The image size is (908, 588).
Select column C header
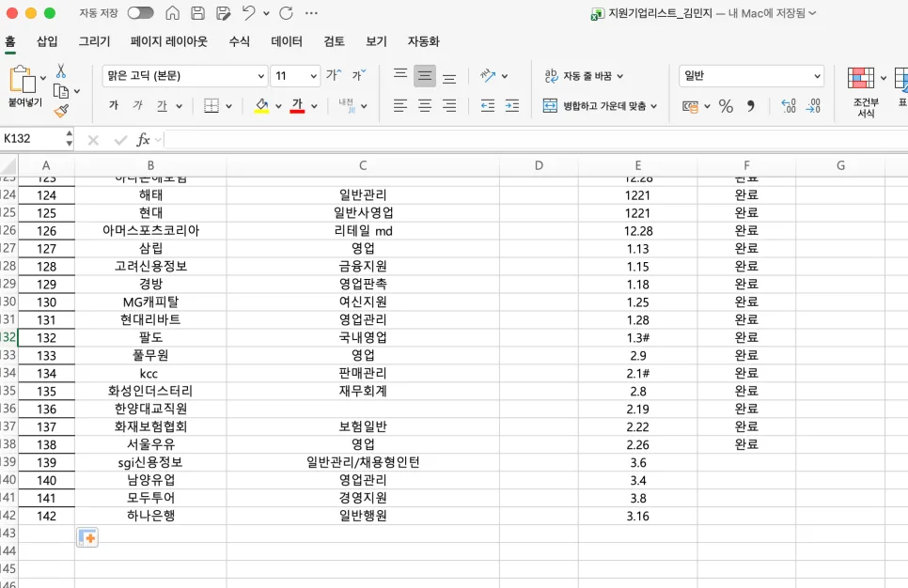[363, 165]
